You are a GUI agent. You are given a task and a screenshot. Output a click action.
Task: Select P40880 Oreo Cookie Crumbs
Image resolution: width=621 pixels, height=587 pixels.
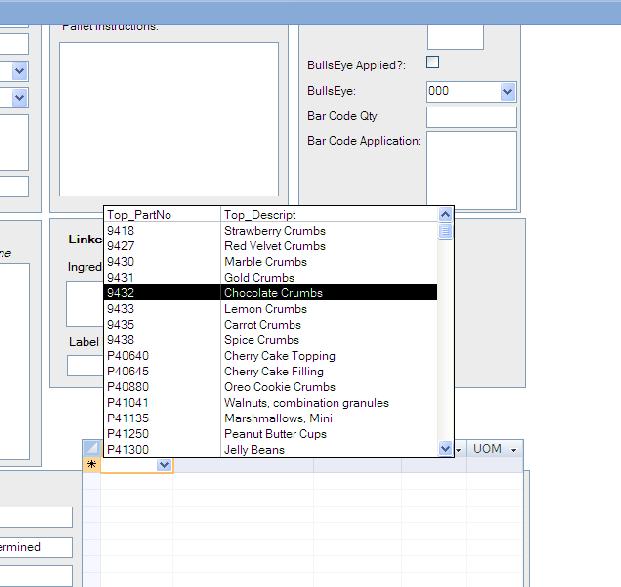pyautogui.click(x=270, y=387)
